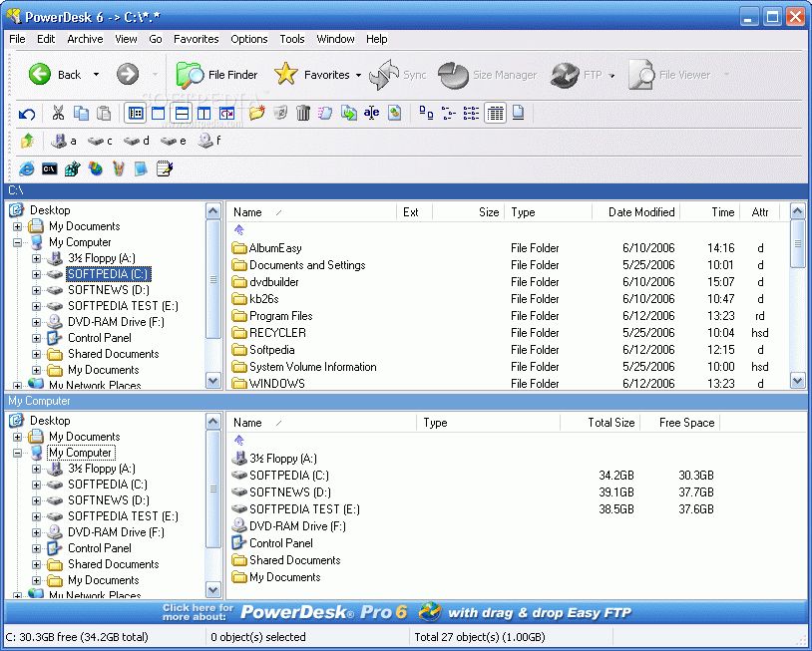Image resolution: width=812 pixels, height=651 pixels.
Task: Toggle single pane layout
Action: tap(159, 113)
